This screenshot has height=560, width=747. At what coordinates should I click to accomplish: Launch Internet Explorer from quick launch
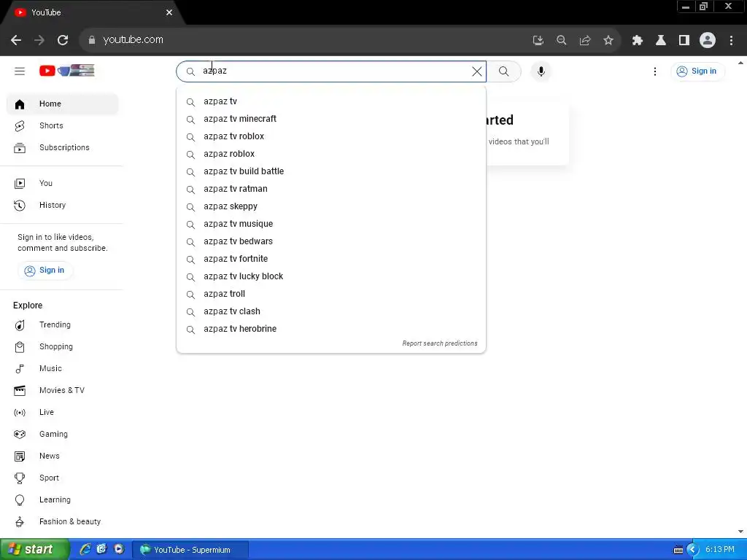85,550
